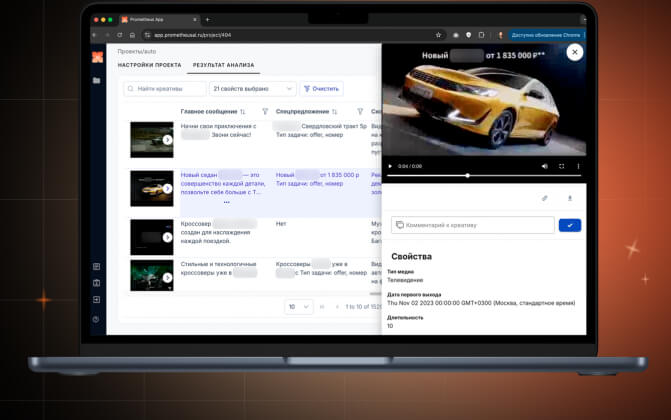Viewport: 671px width, 420px height.
Task: Open the yellow car Новый седан thumbnail
Action: [x=152, y=188]
